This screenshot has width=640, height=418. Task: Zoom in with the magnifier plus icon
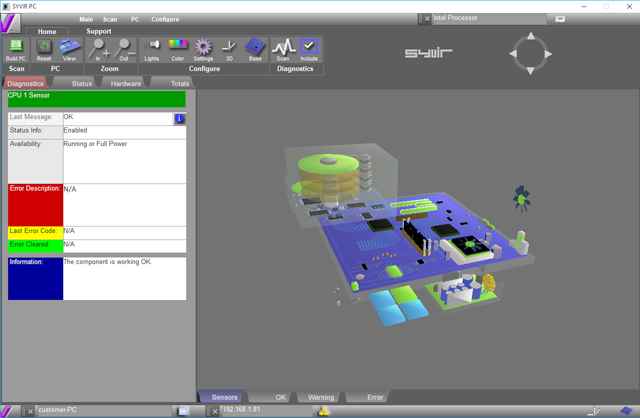(99, 48)
